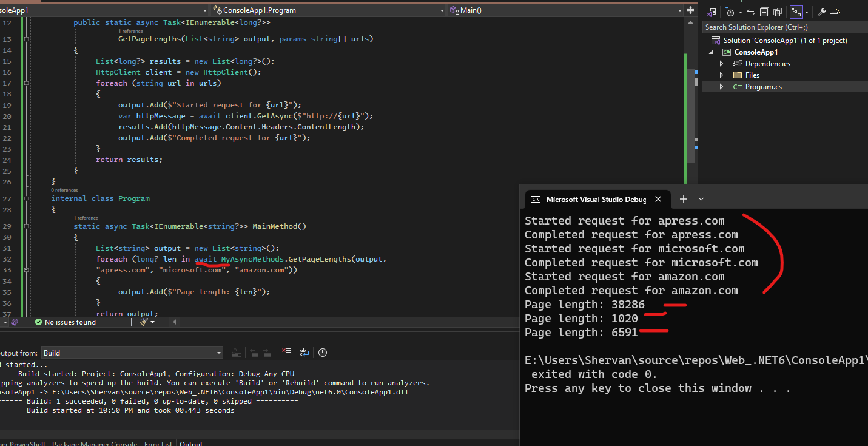This screenshot has width=868, height=446.
Task: Click the 'No issues found' status indicator
Action: 66,322
